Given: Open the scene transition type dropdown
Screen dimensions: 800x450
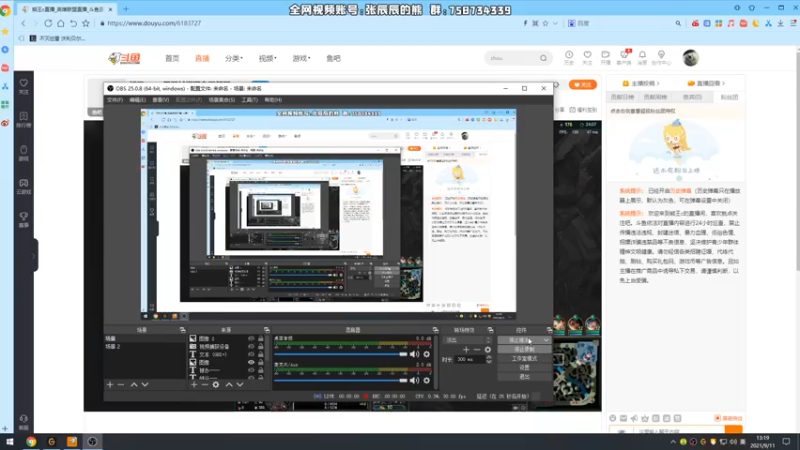Looking at the screenshot, I should (x=468, y=340).
